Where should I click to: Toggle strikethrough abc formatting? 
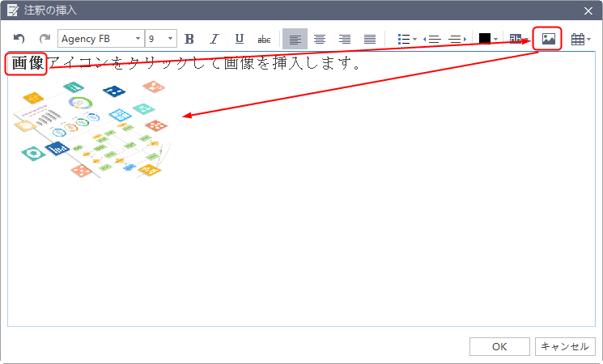tap(264, 39)
